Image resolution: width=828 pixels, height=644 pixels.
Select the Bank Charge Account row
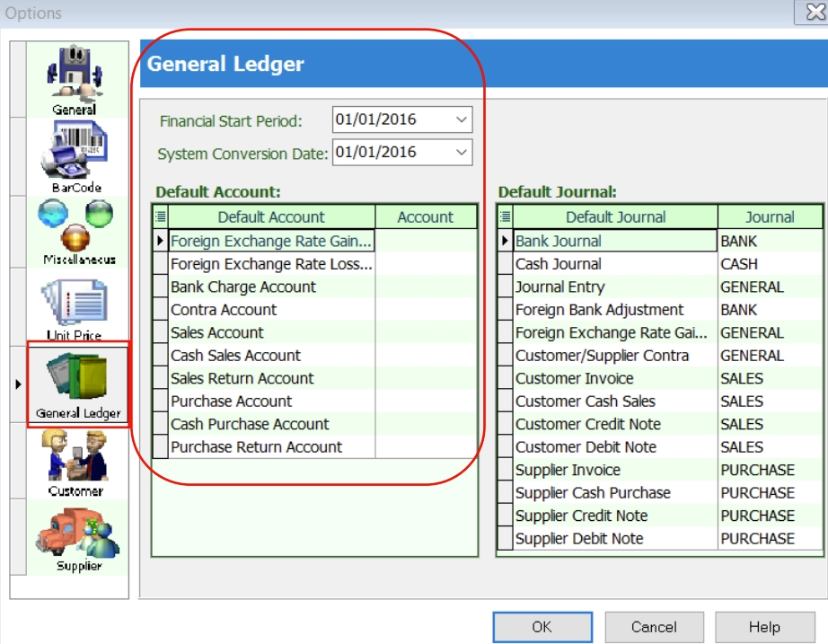tap(271, 287)
